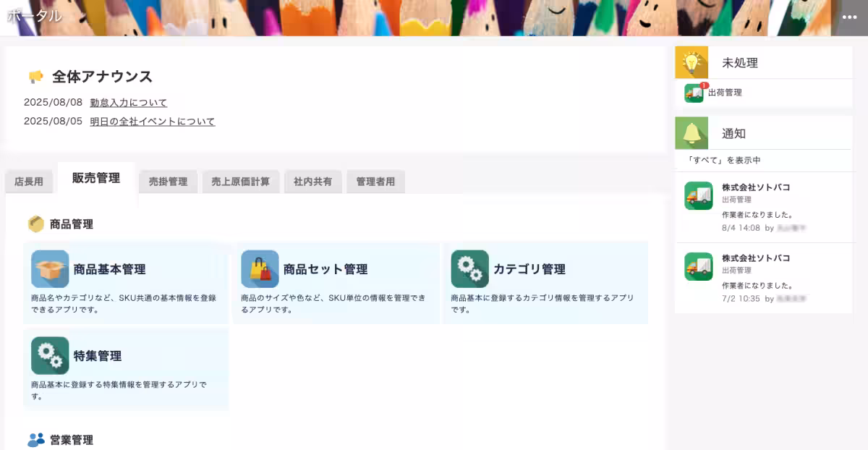Open the カテゴリ管理 app
868x450 pixels.
(531, 268)
